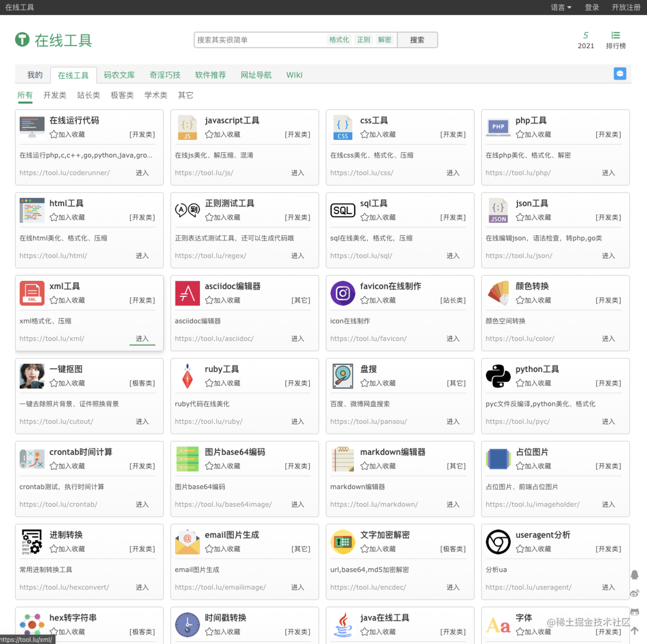647x644 pixels.
Task: Click the 时间戳转换 clock icon
Action: click(187, 625)
